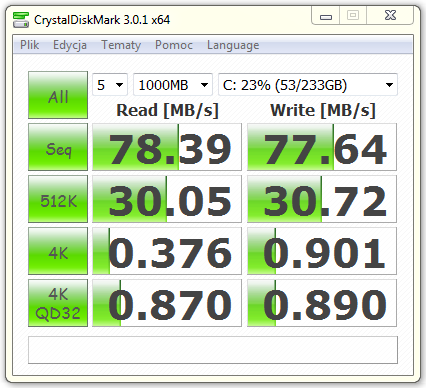
Task: Open the Language menu
Action: tap(233, 45)
